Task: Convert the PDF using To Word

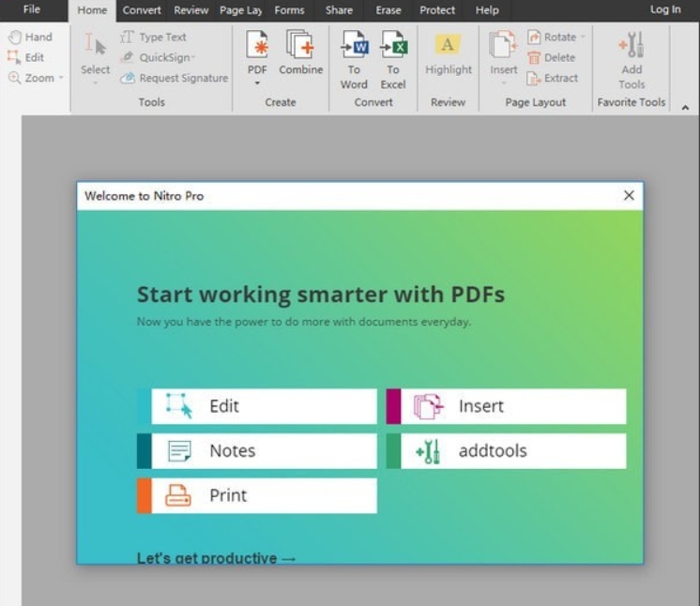Action: point(354,45)
